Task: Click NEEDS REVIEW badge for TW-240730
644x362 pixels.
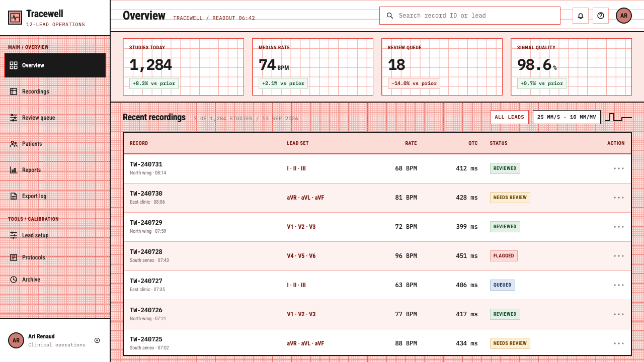Action: pyautogui.click(x=510, y=198)
